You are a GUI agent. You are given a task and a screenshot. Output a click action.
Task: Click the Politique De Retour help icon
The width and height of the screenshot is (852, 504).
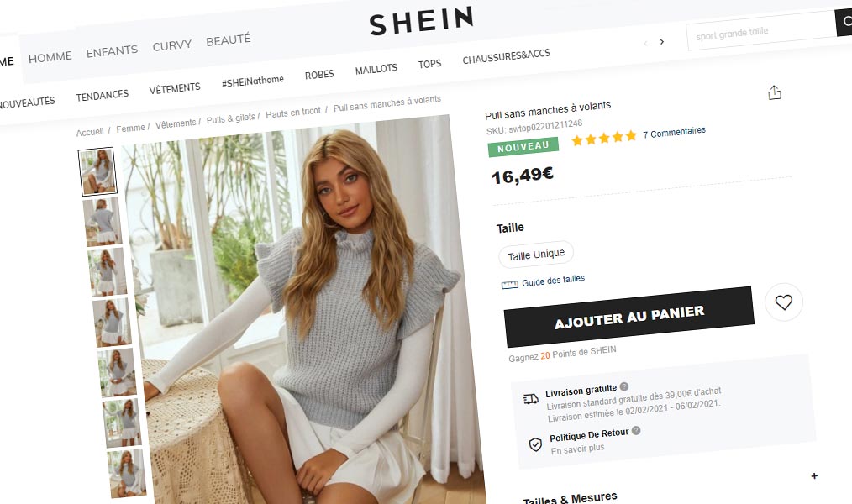[x=636, y=431]
